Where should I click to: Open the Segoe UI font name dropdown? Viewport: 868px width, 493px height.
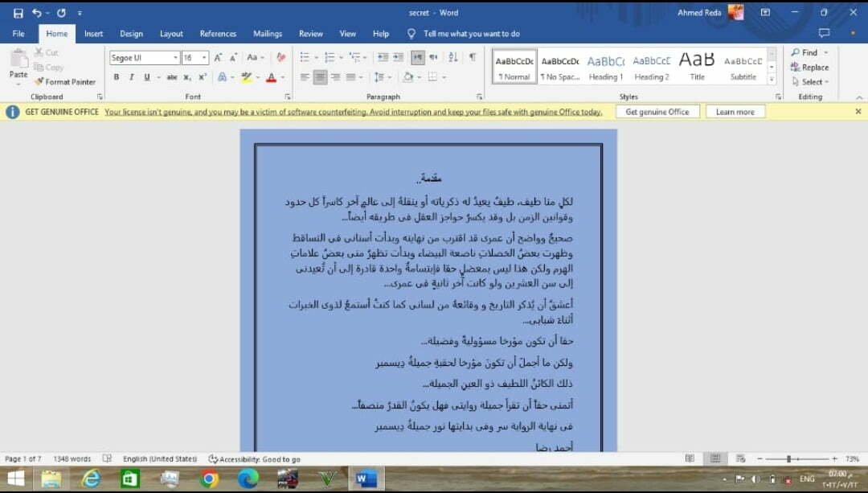(175, 58)
